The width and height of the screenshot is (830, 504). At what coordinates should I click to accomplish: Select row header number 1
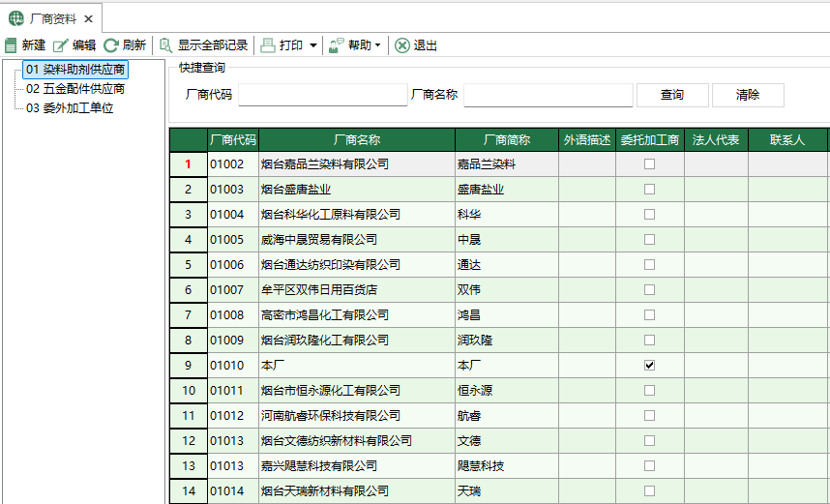point(188,164)
